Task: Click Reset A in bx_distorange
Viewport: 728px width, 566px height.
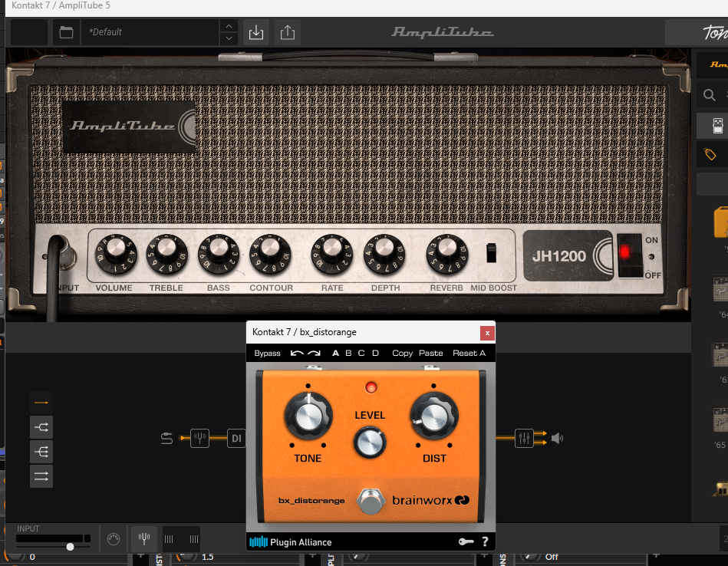Action: pos(469,354)
